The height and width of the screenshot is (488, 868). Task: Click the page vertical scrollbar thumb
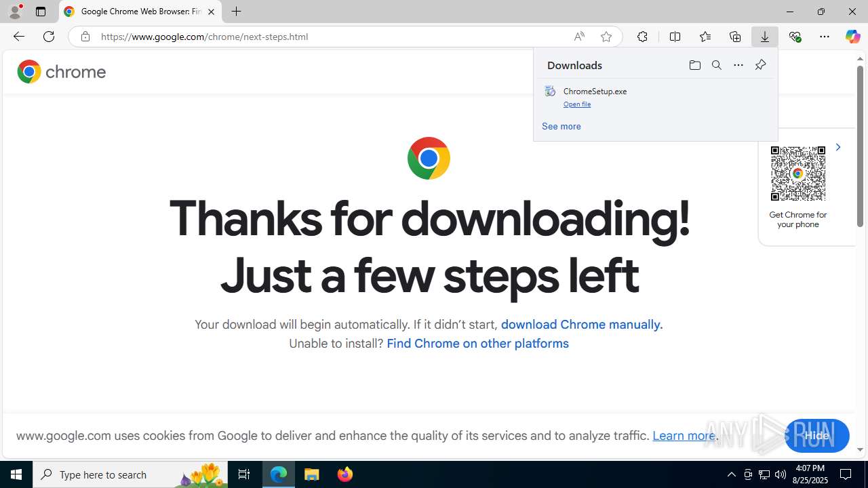point(860,146)
